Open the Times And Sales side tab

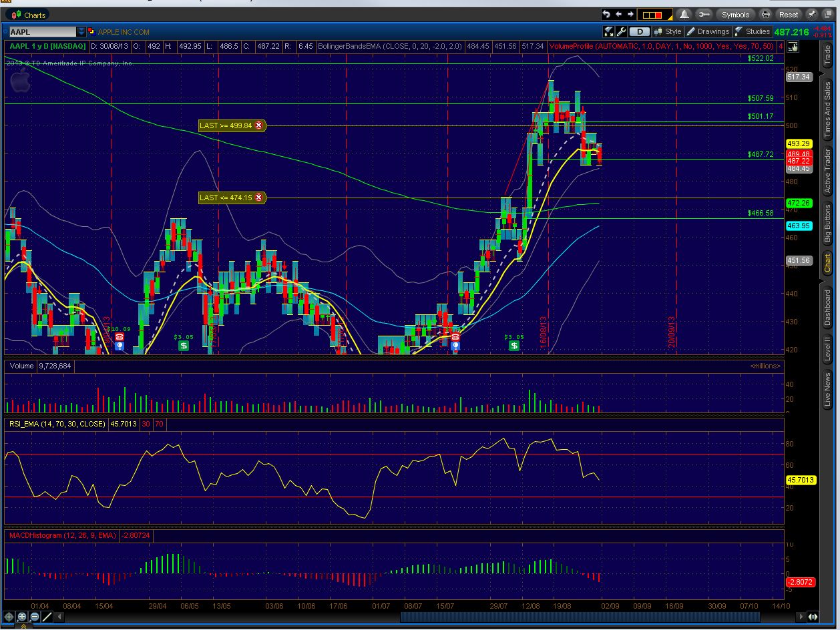click(827, 110)
